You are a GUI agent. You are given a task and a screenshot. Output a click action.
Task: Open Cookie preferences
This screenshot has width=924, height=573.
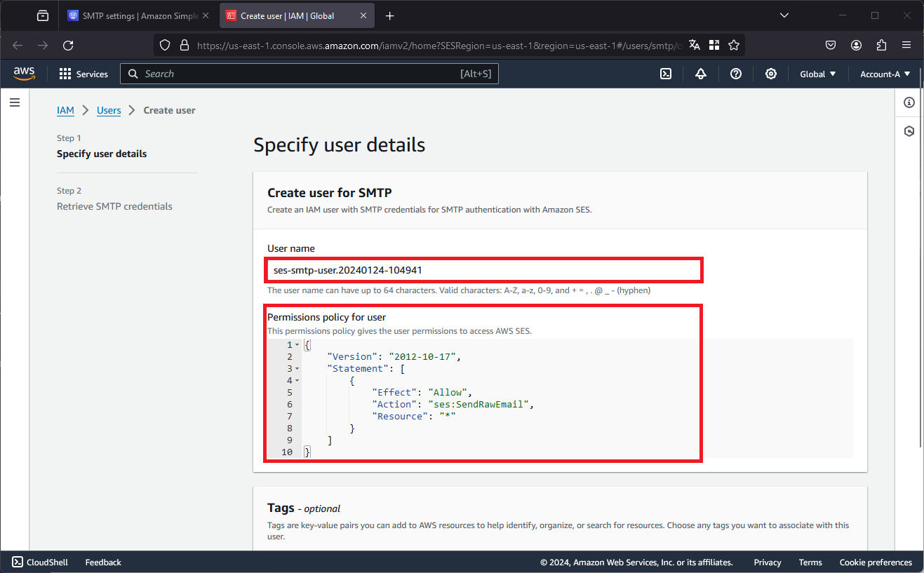pos(876,562)
